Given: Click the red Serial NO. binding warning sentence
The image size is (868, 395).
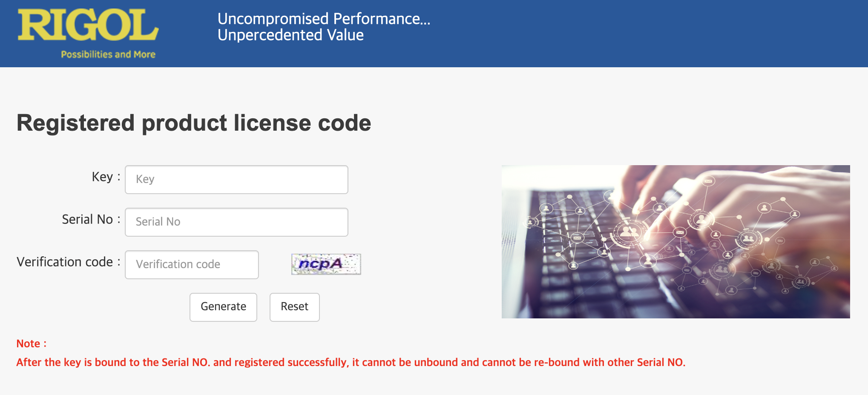Looking at the screenshot, I should point(351,363).
